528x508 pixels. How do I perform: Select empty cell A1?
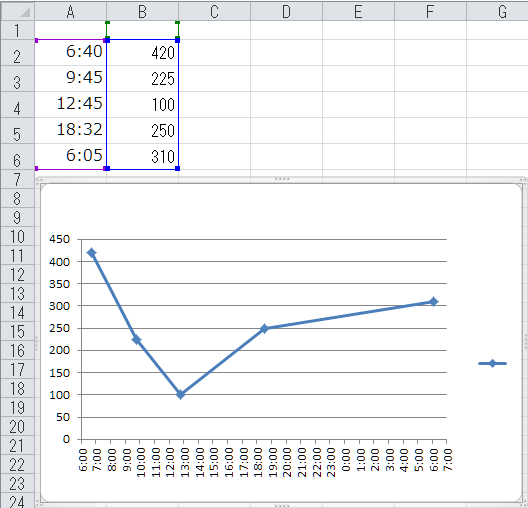(70, 30)
